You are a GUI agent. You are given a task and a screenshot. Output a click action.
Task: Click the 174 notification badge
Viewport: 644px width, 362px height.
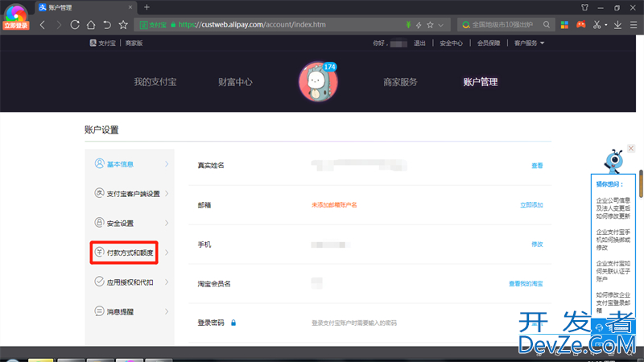tap(330, 67)
